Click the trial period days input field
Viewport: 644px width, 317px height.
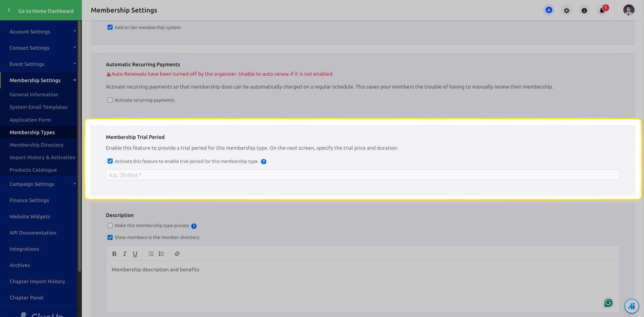click(x=362, y=175)
